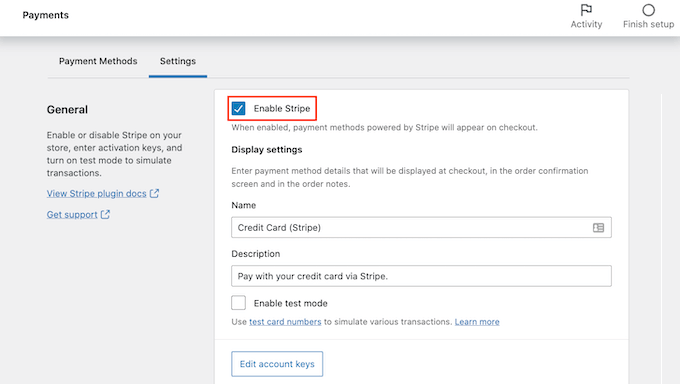Viewport: 680px width, 384px height.
Task: Click the Finish setup label text
Action: (648, 24)
